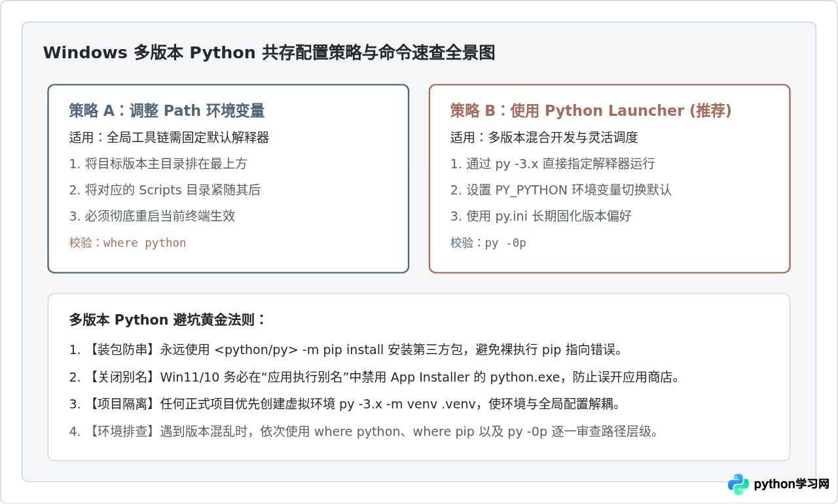The width and height of the screenshot is (838, 504).
Task: Click the line "适用：全局工具链需固定默认解释器"
Action: click(x=169, y=137)
